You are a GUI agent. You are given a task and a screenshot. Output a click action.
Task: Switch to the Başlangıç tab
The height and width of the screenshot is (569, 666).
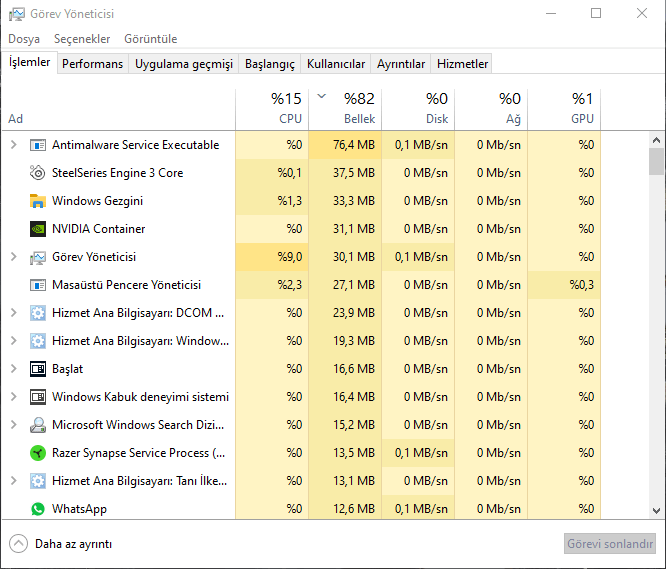coord(270,64)
